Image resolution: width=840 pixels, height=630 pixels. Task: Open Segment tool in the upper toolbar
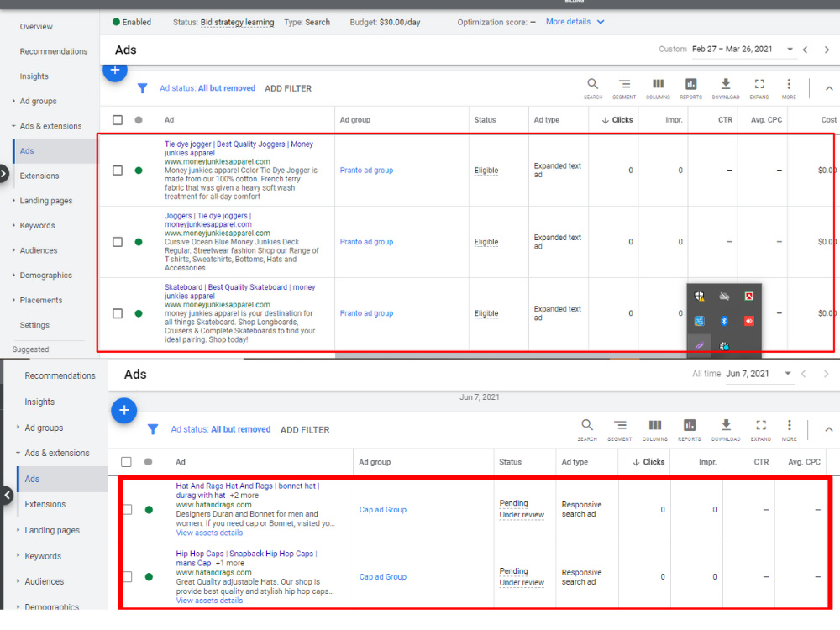pos(624,88)
